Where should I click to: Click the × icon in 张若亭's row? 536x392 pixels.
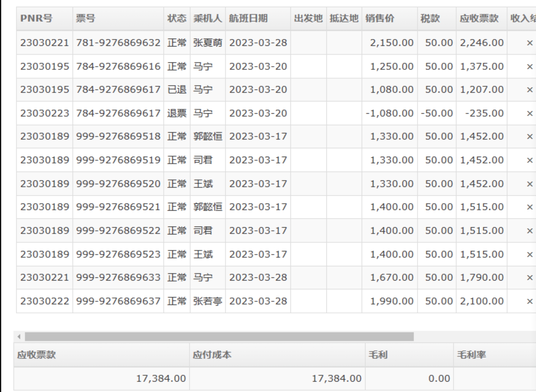529,301
